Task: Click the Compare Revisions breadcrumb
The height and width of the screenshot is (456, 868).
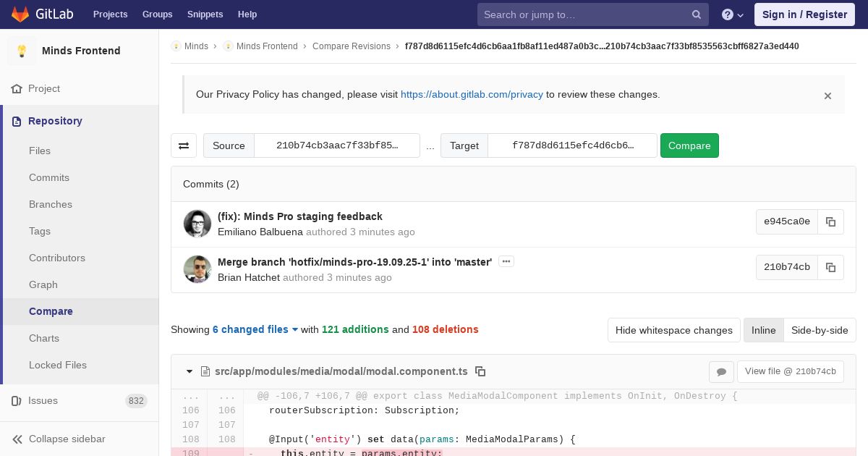Action: [352, 46]
